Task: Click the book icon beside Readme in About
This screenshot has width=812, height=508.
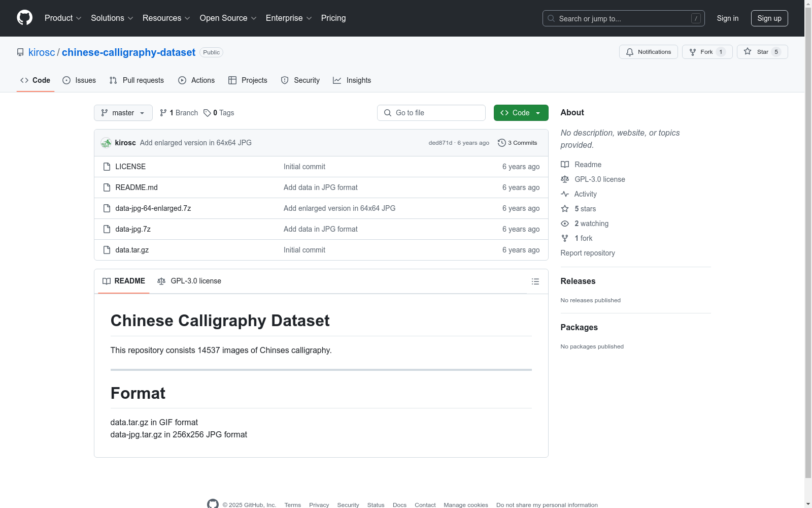Action: click(x=565, y=165)
